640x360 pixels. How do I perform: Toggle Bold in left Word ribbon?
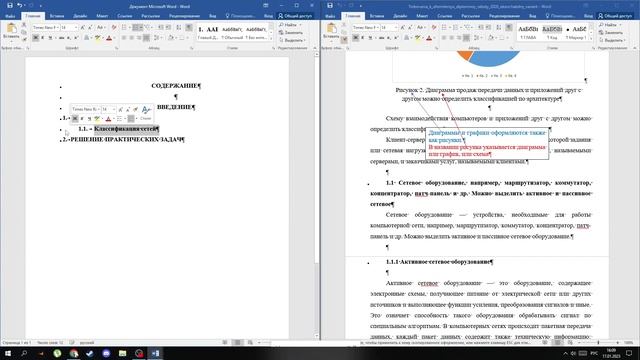click(x=36, y=38)
